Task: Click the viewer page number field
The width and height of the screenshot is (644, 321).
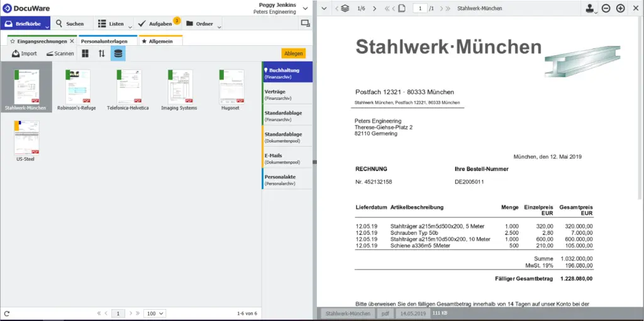Action: coord(419,8)
